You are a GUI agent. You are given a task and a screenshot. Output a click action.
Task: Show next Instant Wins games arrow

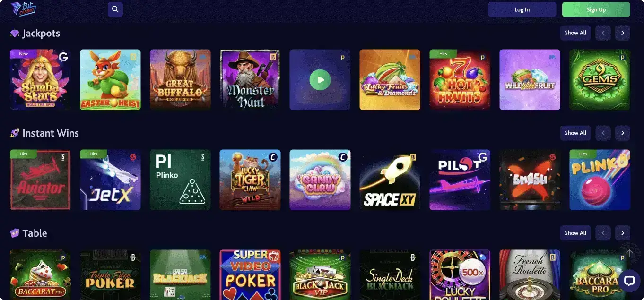tap(623, 133)
